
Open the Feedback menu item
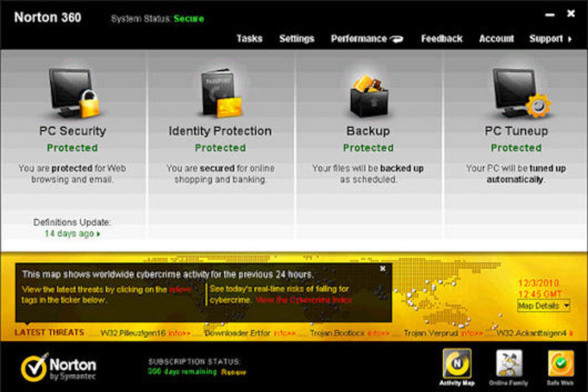point(442,39)
